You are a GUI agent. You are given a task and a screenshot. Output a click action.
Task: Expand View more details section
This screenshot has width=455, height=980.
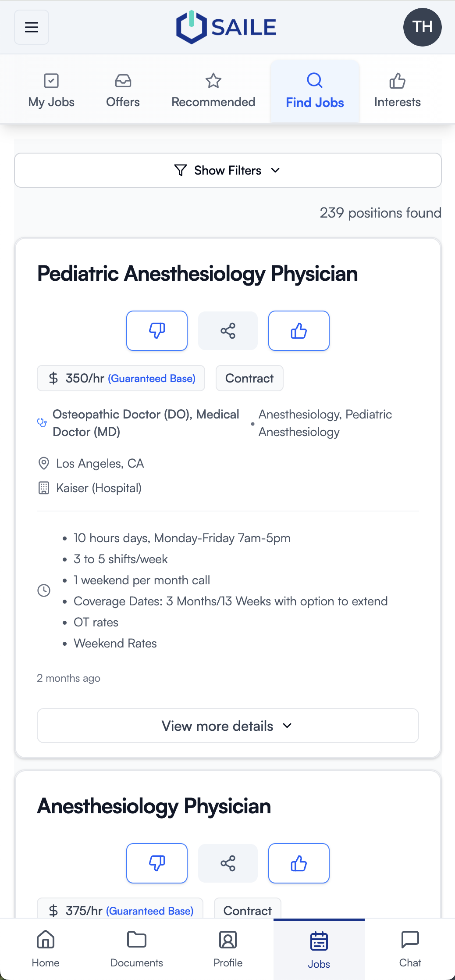[x=228, y=726]
